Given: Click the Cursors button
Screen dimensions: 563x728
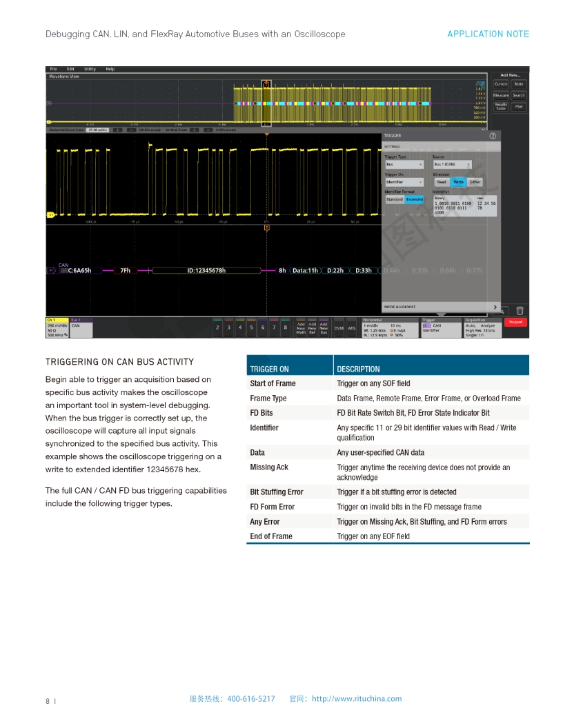Looking at the screenshot, I should coord(501,84).
